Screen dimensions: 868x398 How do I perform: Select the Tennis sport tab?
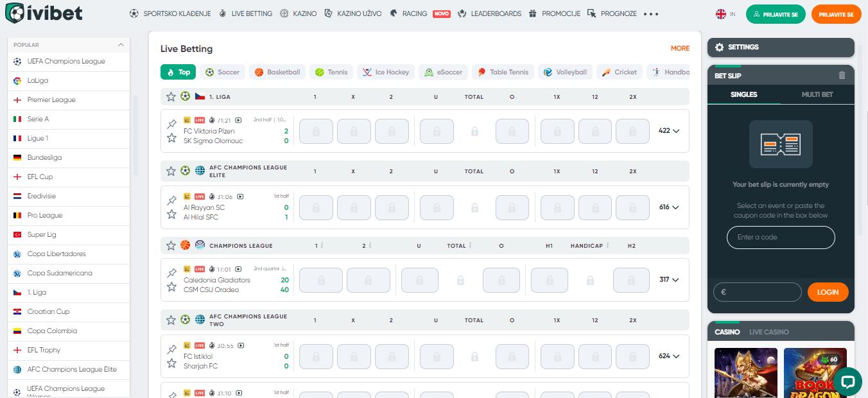(x=331, y=73)
